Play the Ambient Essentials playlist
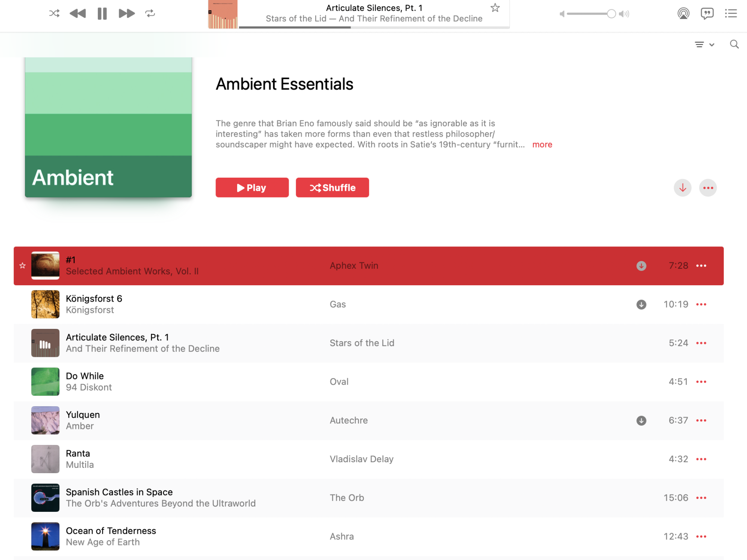Screen dimensions: 747x560 click(x=252, y=187)
